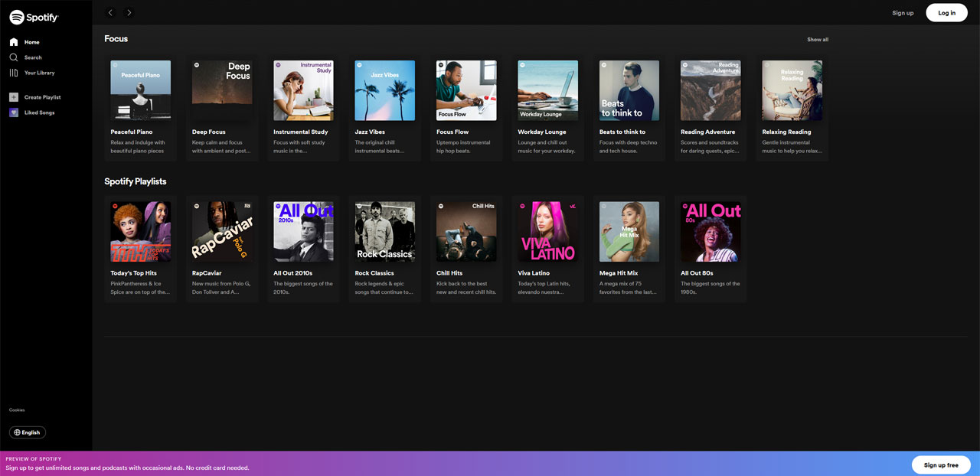Click the 'All Out 80s' title text
Screen dimensions: 980x476
coord(697,272)
